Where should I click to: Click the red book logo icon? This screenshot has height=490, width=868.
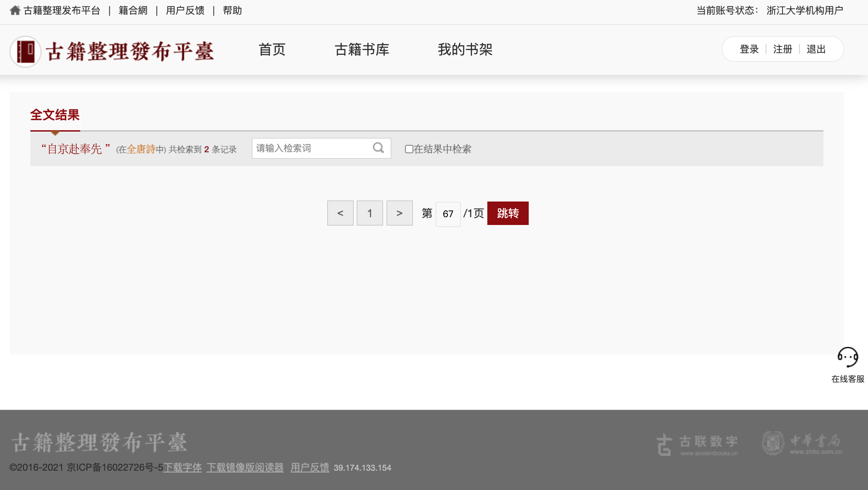[26, 51]
